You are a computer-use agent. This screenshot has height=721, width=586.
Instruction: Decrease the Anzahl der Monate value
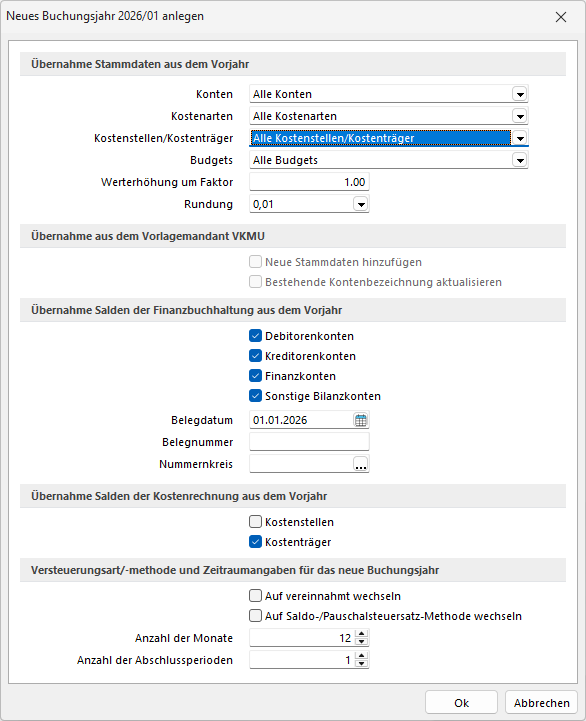point(362,642)
